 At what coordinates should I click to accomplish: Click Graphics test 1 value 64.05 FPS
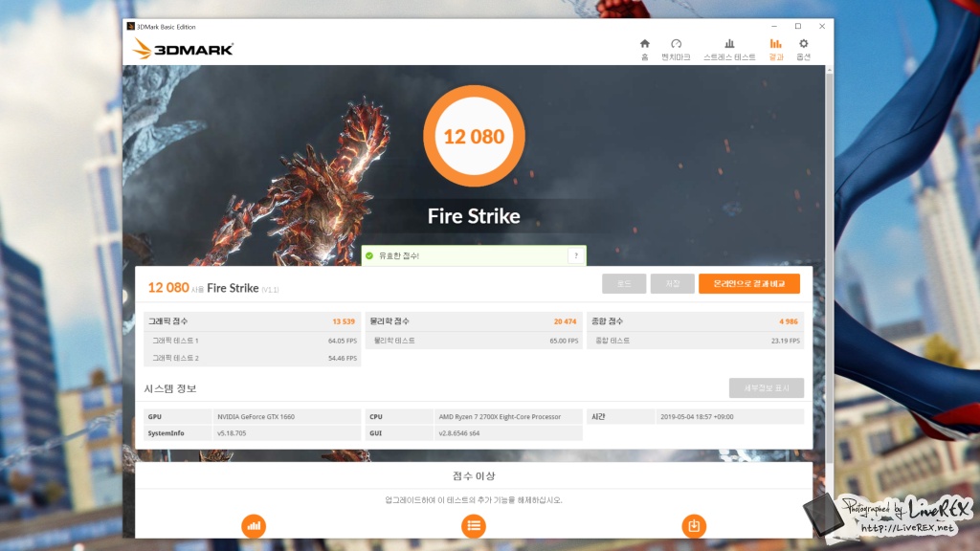[x=343, y=342]
